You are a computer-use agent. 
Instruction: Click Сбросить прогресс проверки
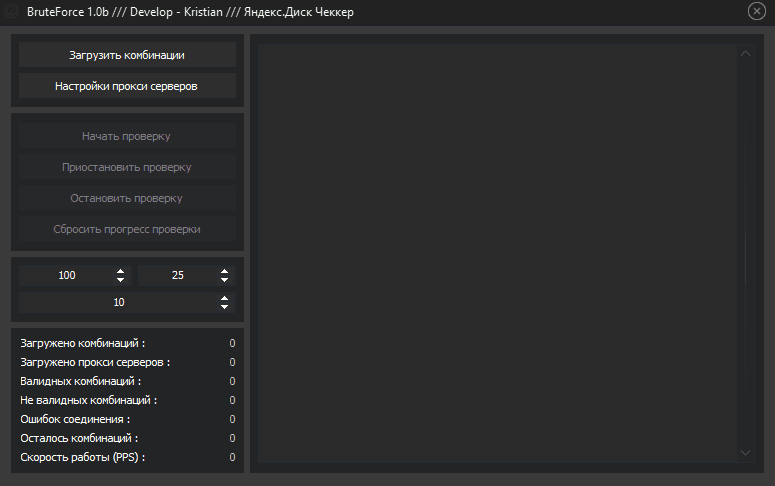pyautogui.click(x=127, y=229)
